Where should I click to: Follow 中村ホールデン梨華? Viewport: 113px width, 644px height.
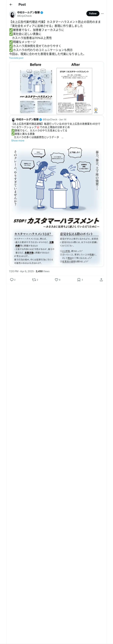93,14
